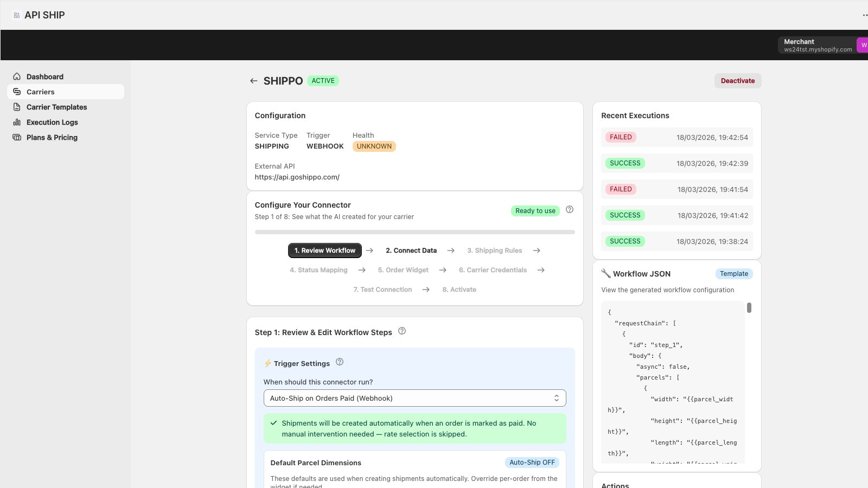Open SUCCESS execution at 19:38:24
Screen dimensions: 868x488
[x=677, y=241]
